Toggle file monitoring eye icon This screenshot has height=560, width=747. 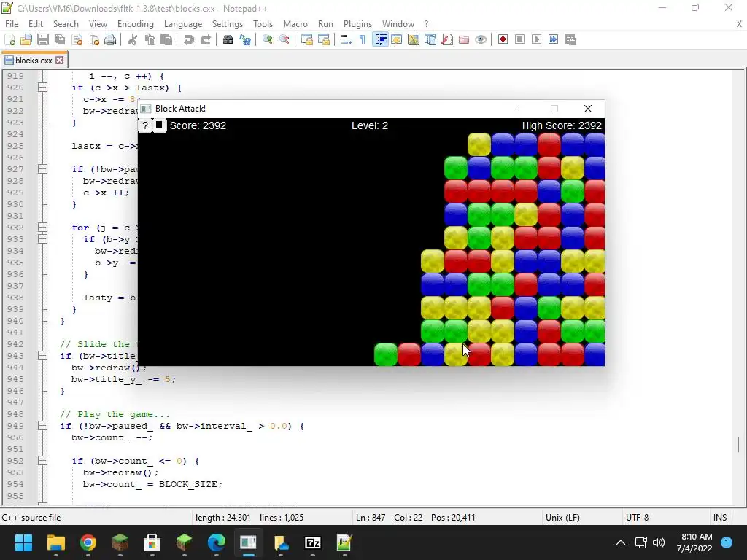(481, 39)
